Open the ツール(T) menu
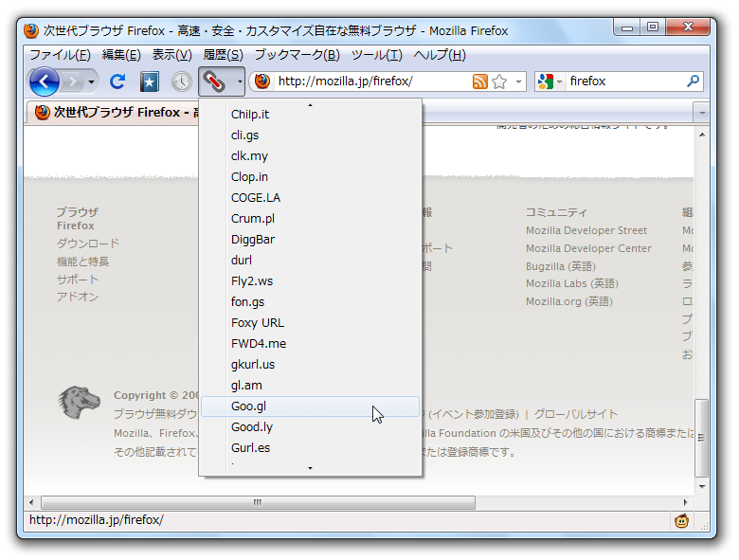Viewport: 739px width, 560px height. pos(376,55)
